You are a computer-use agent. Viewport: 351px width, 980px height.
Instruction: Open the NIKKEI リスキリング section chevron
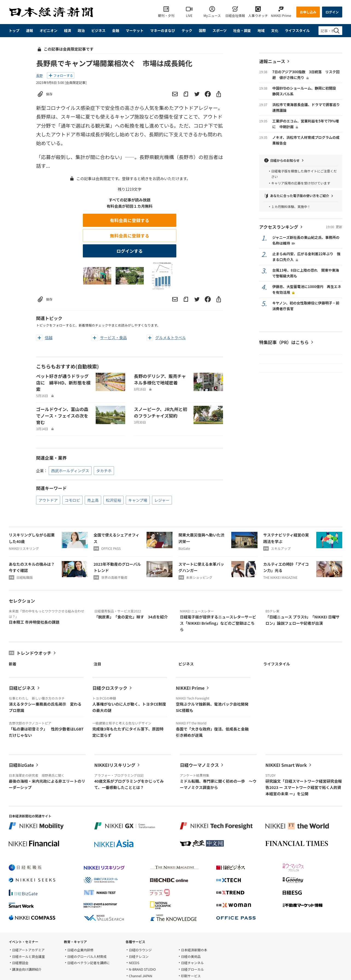[138, 765]
